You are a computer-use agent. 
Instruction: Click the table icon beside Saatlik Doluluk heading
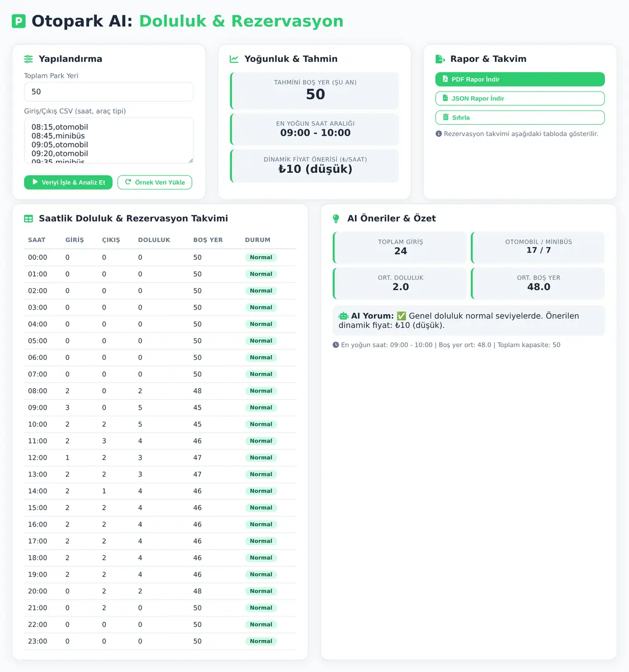(x=28, y=218)
